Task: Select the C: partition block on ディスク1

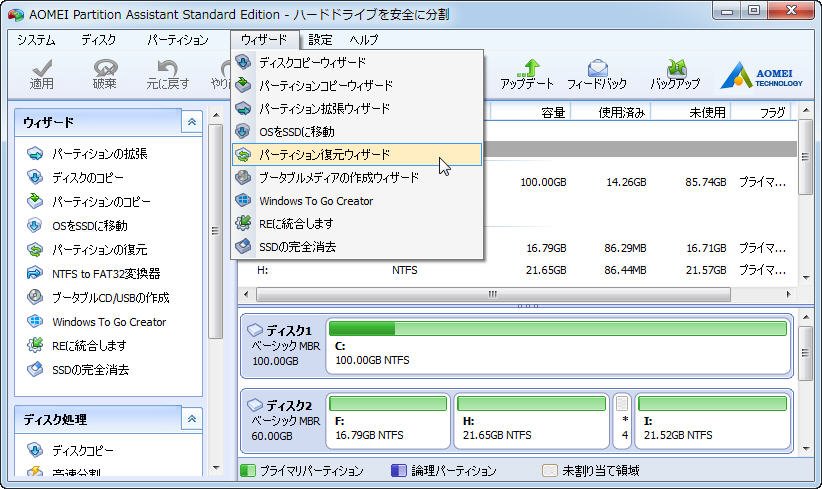Action: click(558, 346)
